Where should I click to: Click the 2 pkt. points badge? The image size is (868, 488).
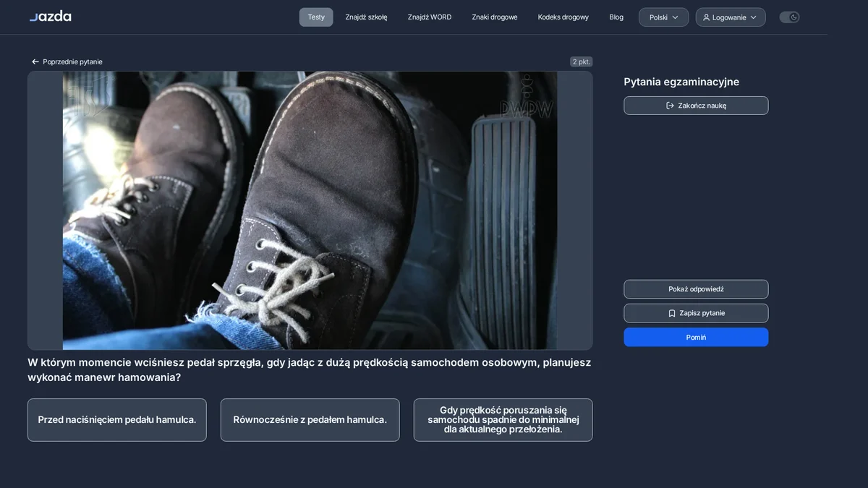[x=581, y=62]
